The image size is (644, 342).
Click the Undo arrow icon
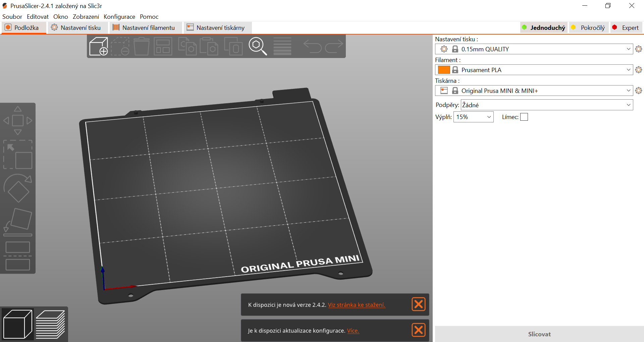(312, 46)
